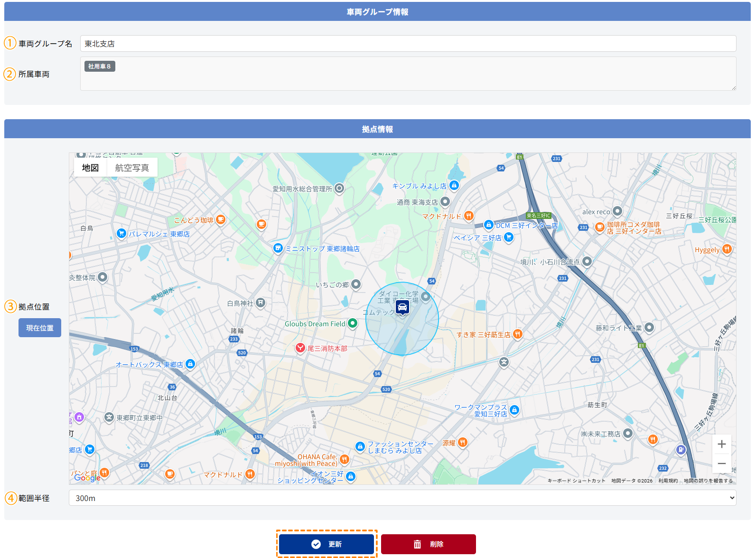Click the 車両グループ名 text field

pos(408,44)
